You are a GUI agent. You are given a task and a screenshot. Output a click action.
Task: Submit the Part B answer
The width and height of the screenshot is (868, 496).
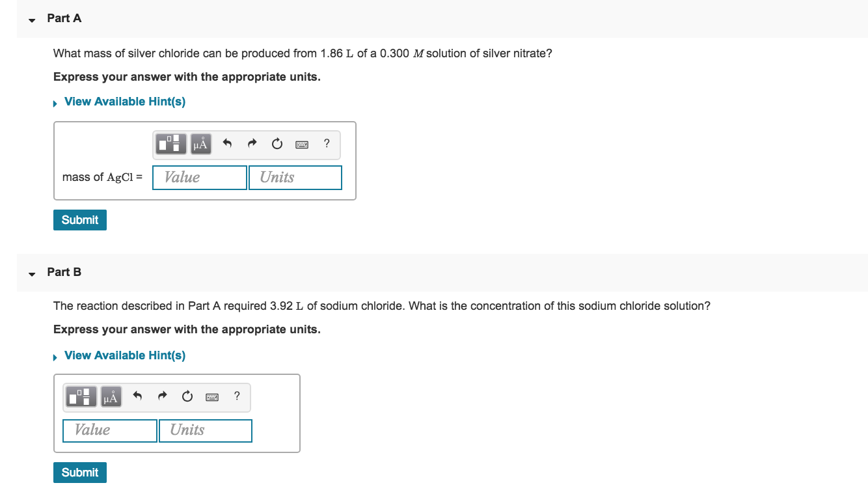(x=80, y=473)
